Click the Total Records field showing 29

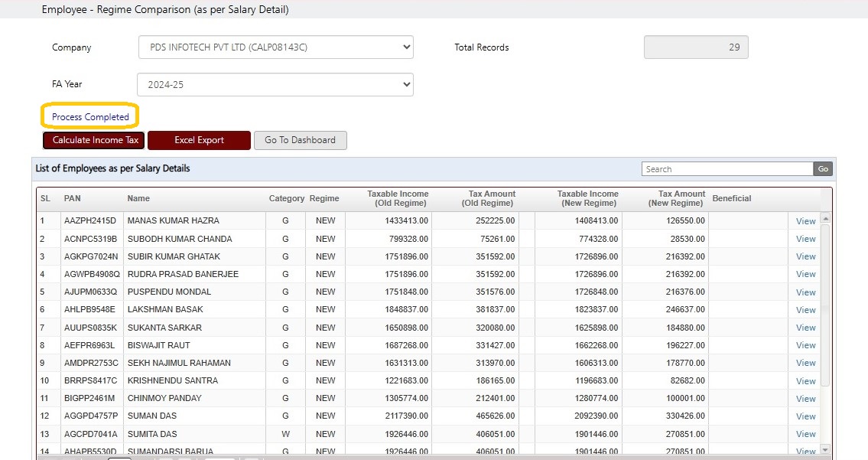pos(696,47)
